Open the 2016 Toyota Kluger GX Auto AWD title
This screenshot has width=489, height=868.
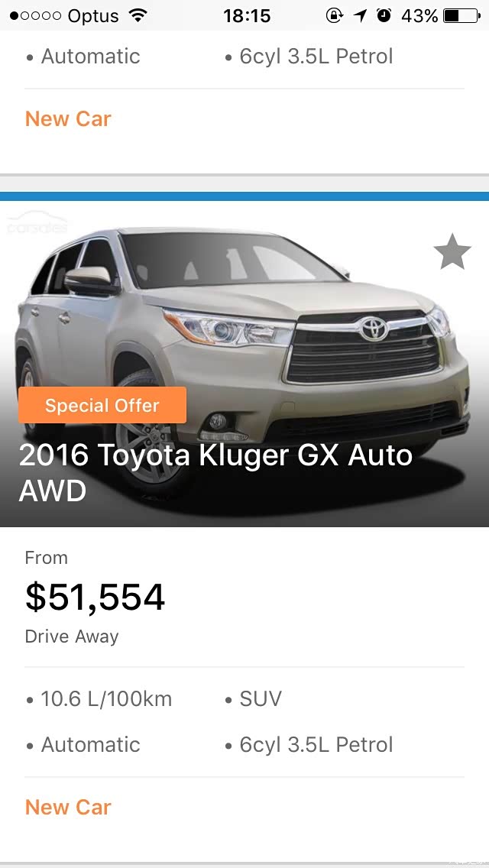216,473
